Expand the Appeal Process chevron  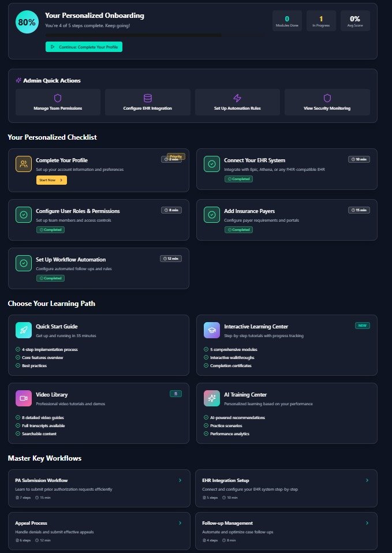[x=180, y=523]
